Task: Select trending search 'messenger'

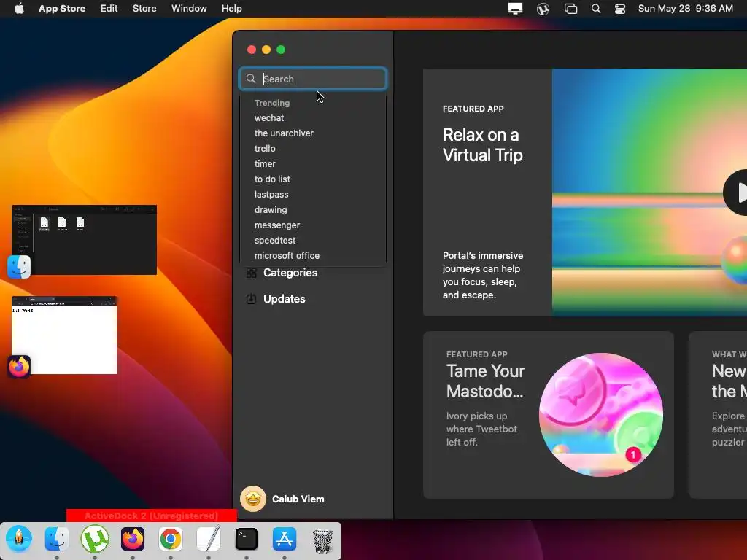Action: (276, 225)
